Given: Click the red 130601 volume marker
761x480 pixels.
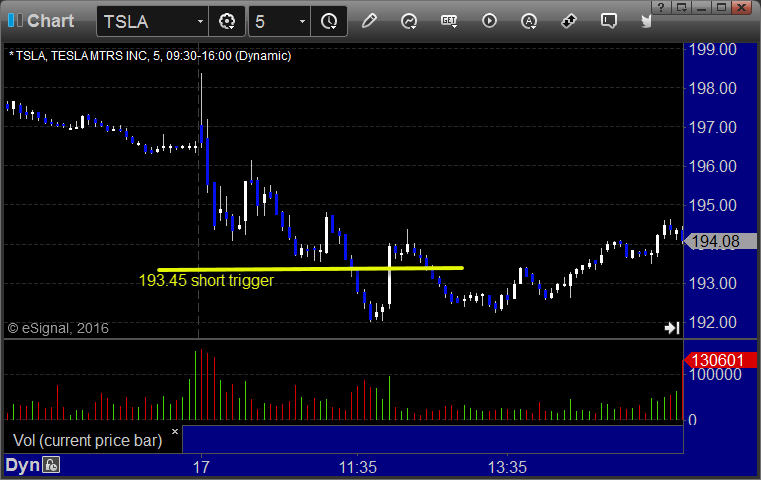Looking at the screenshot, I should (x=720, y=360).
